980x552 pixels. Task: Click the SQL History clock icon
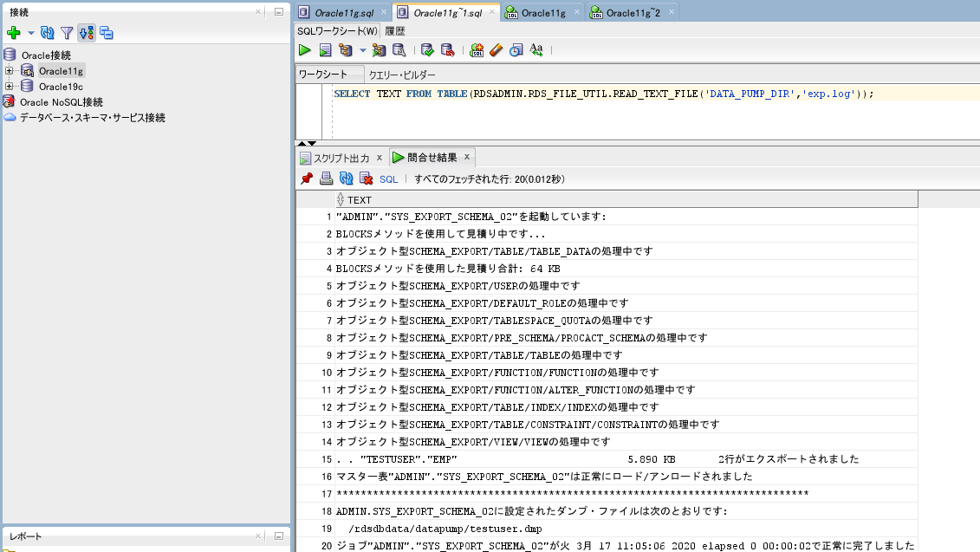click(x=516, y=50)
